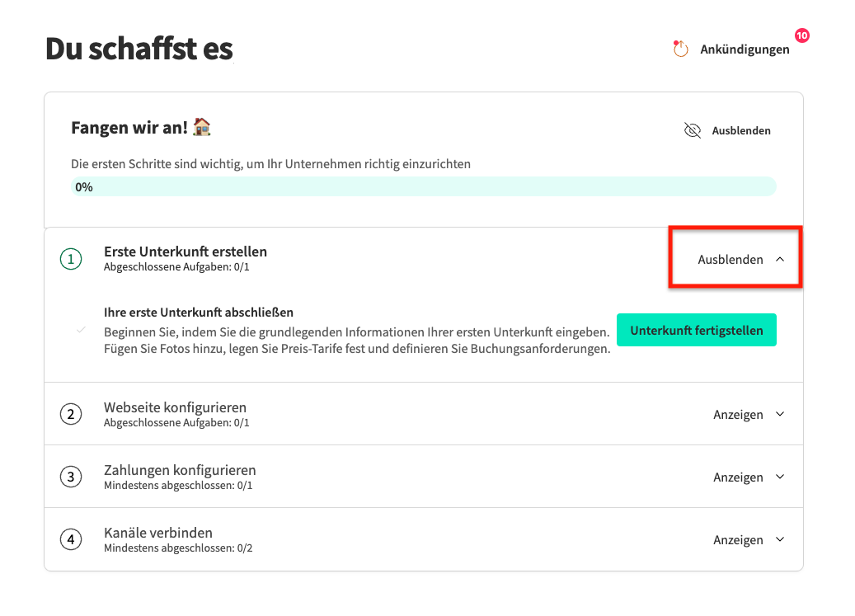Show Zahlungen konfigurieren via its Anzeigen label

pos(738,477)
